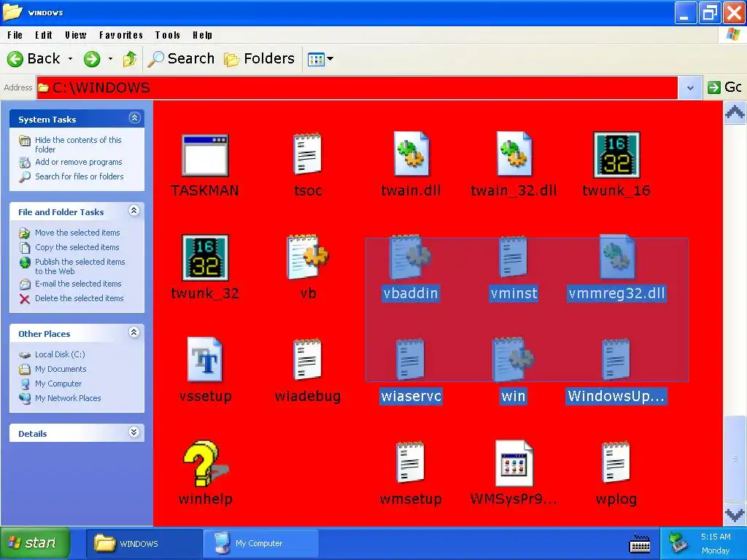Viewport: 747px width, 560px height.
Task: Open the Back history dropdown arrow
Action: [71, 58]
